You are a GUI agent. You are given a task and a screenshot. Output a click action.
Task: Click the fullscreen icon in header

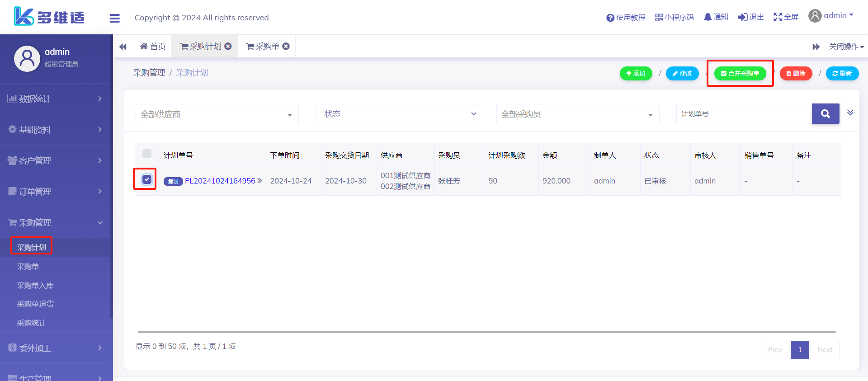click(778, 17)
